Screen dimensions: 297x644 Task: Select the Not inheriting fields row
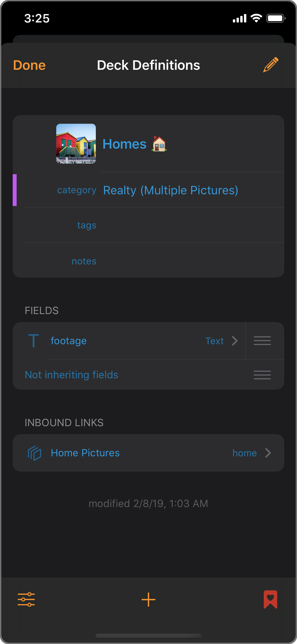(71, 375)
